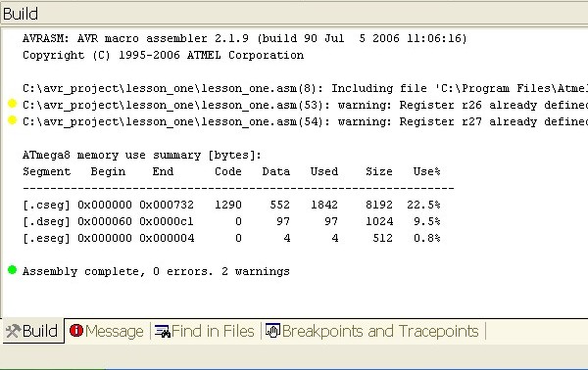The width and height of the screenshot is (588, 370).
Task: Open the Breakpoints and Tracepoints tab
Action: [x=372, y=331]
